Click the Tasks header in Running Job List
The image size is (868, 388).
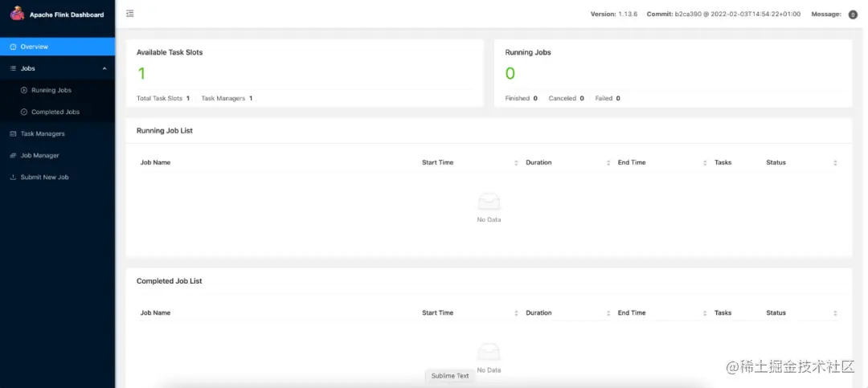coord(723,163)
